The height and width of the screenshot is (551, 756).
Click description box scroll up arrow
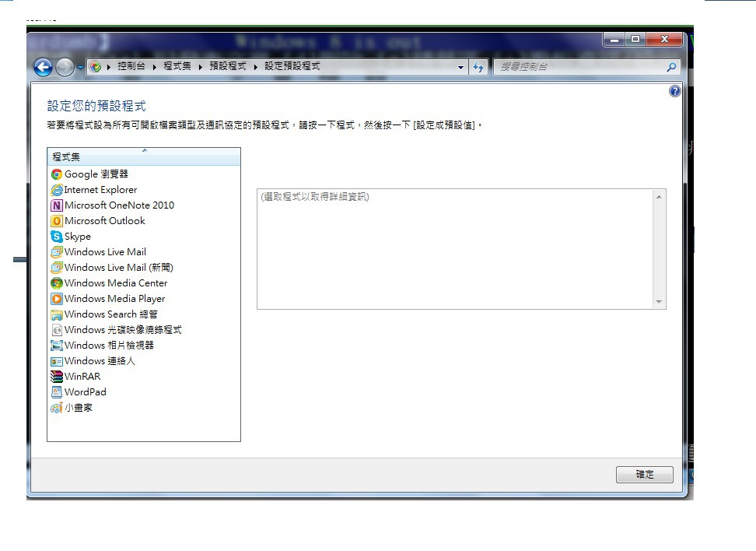tap(659, 197)
